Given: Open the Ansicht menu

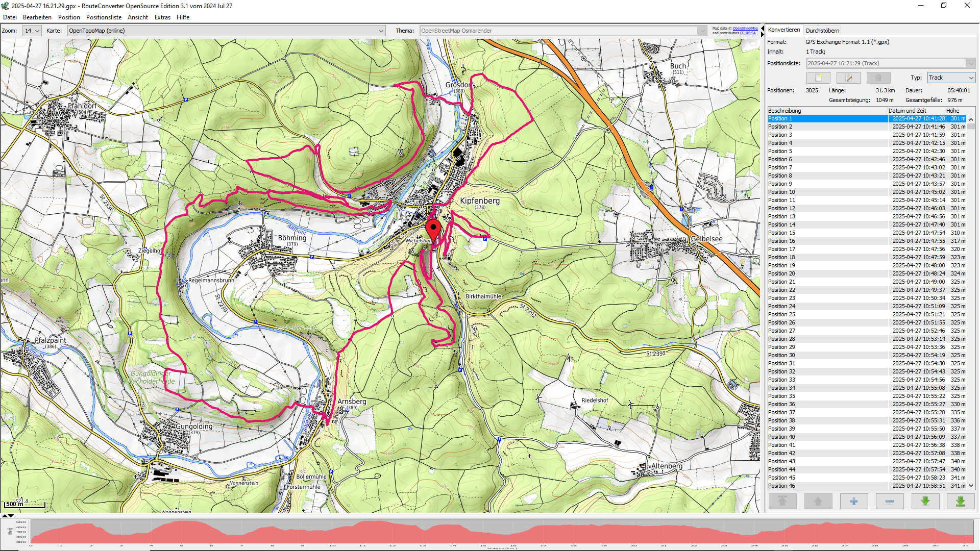Looking at the screenshot, I should [138, 17].
